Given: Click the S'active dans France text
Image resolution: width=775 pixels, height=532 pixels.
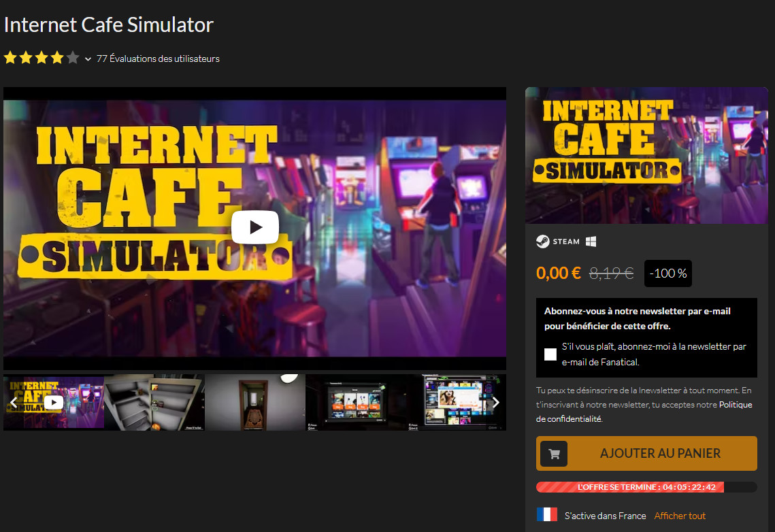Looking at the screenshot, I should [x=605, y=516].
